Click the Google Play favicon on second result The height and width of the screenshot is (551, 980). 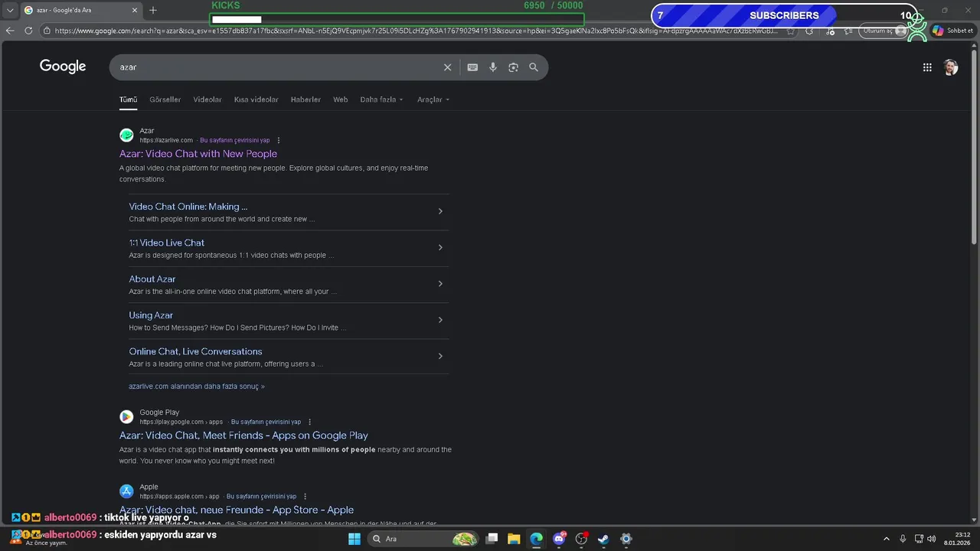126,417
